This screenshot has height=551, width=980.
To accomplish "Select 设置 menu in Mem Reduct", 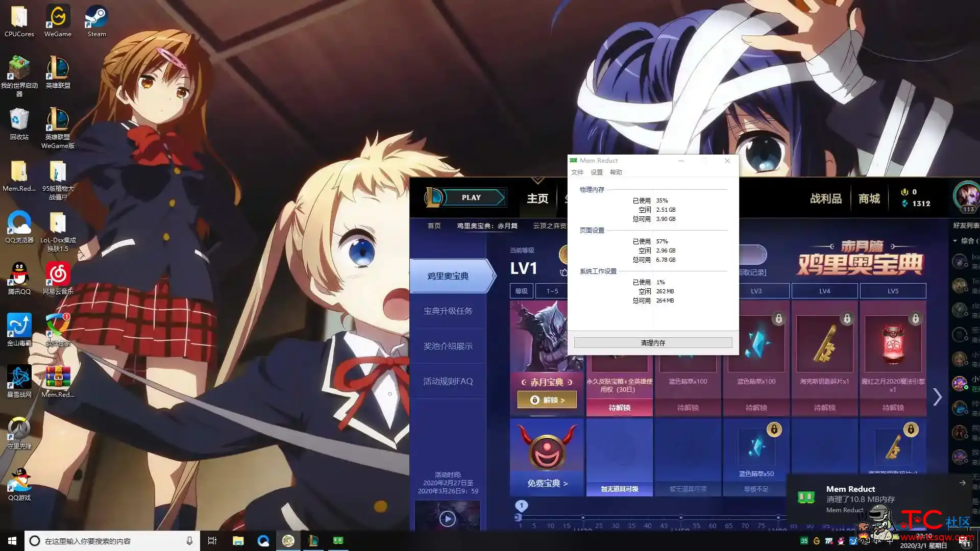I will click(595, 171).
